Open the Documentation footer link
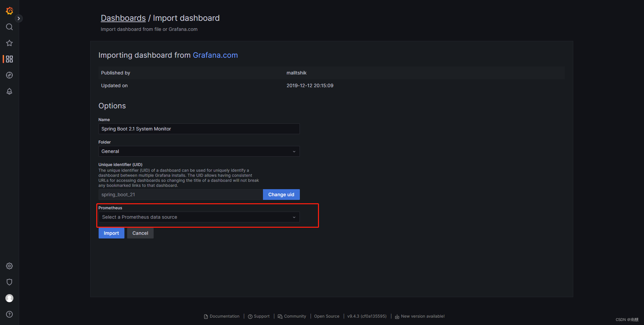This screenshot has width=644, height=325. (x=222, y=316)
